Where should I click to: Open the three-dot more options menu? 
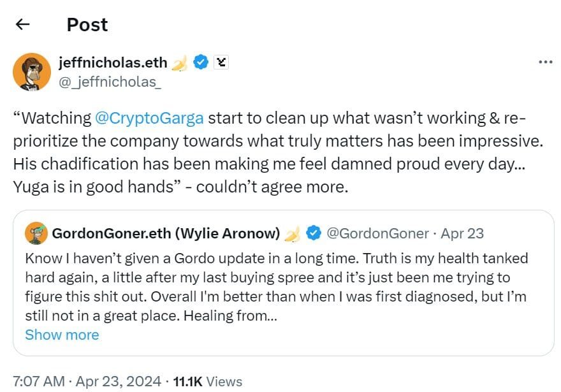point(545,62)
